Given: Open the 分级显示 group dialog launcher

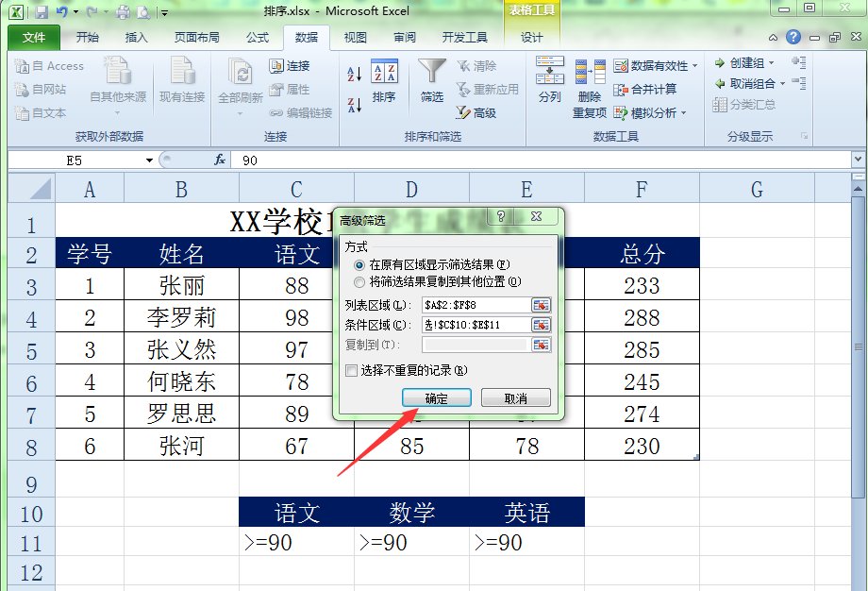Looking at the screenshot, I should click(x=805, y=136).
